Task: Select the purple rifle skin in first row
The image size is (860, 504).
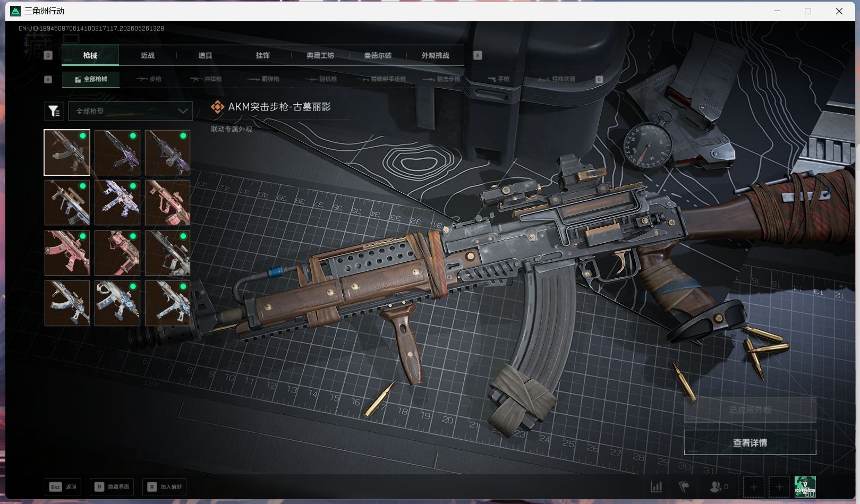Action: (x=117, y=152)
